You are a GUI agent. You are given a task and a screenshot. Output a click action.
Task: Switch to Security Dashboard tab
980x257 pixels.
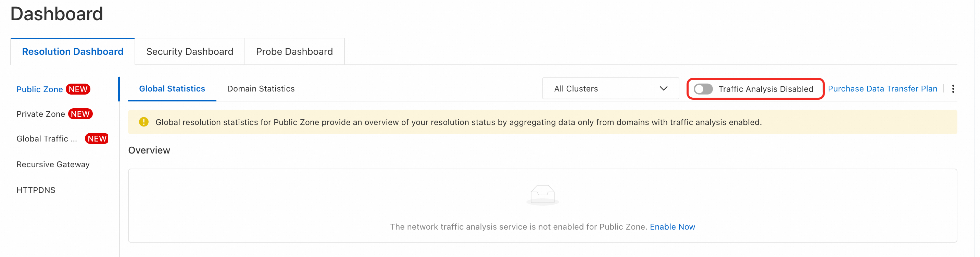click(x=189, y=51)
